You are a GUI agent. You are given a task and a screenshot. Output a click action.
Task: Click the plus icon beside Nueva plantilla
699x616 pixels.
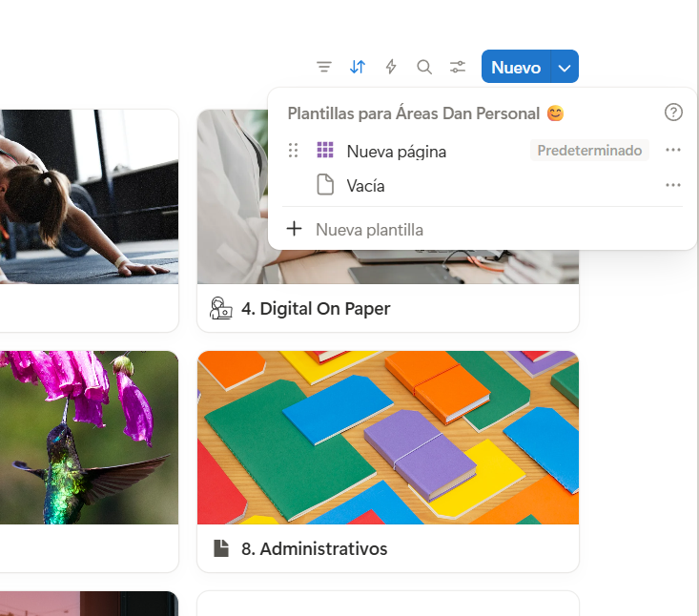point(294,229)
